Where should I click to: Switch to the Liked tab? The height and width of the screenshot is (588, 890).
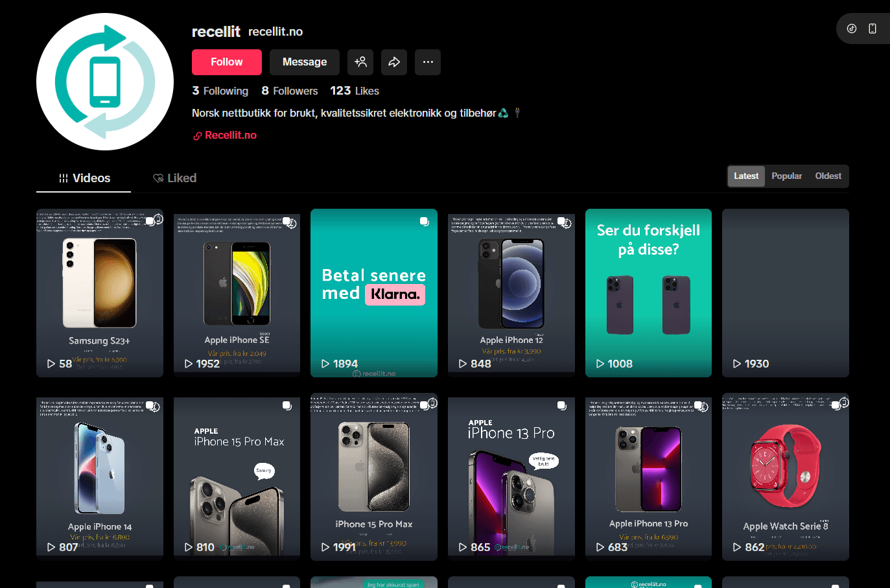[x=174, y=178]
